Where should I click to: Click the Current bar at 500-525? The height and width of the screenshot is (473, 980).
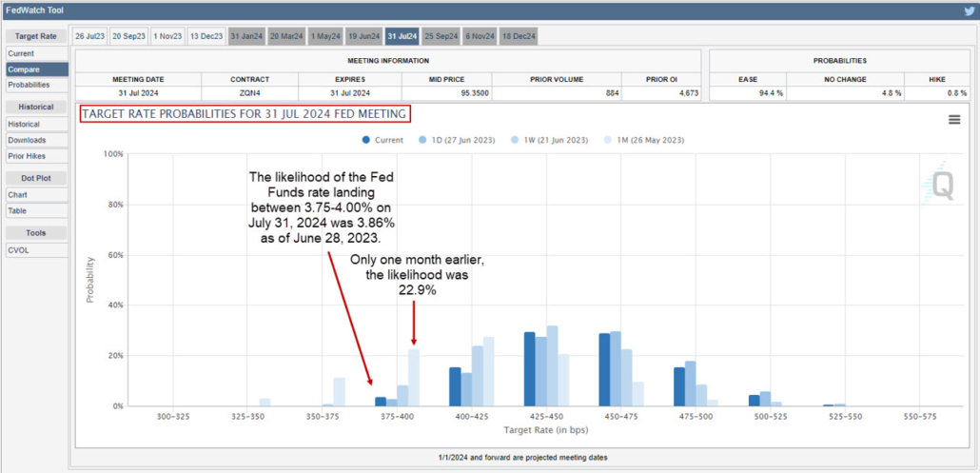pyautogui.click(x=755, y=401)
